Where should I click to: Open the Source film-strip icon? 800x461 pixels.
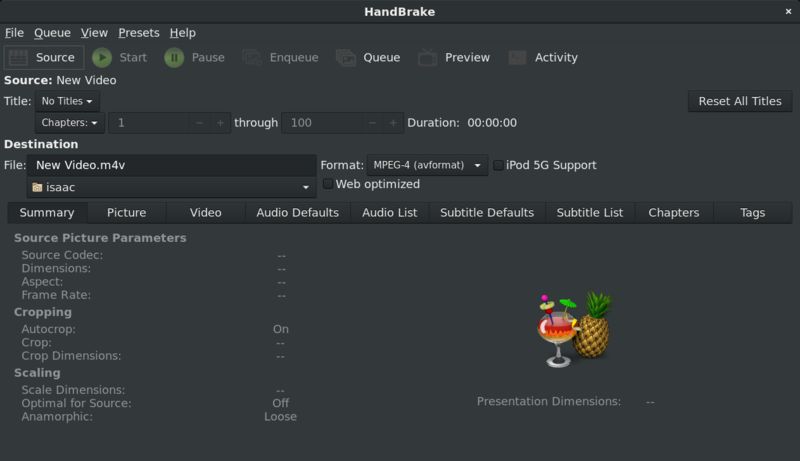click(18, 58)
